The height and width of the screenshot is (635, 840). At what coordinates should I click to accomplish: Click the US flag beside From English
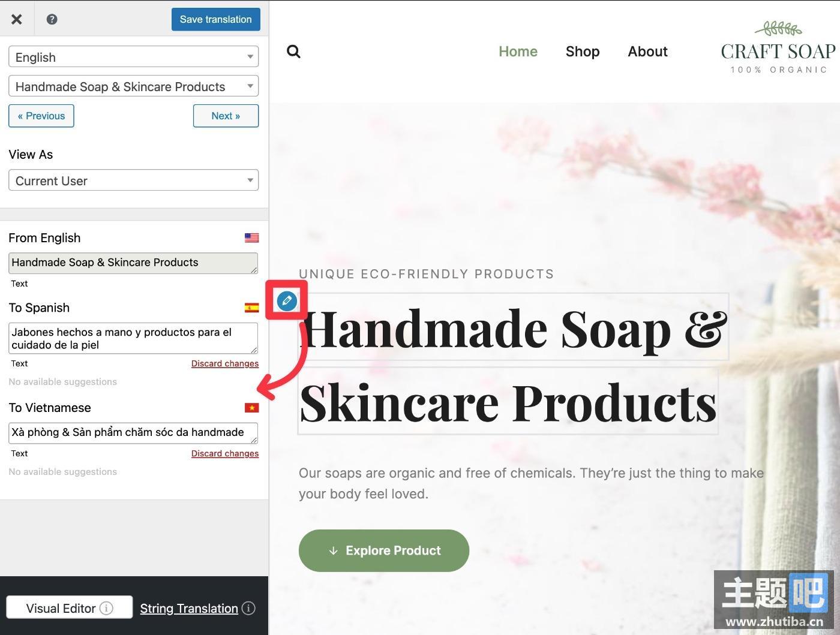251,238
